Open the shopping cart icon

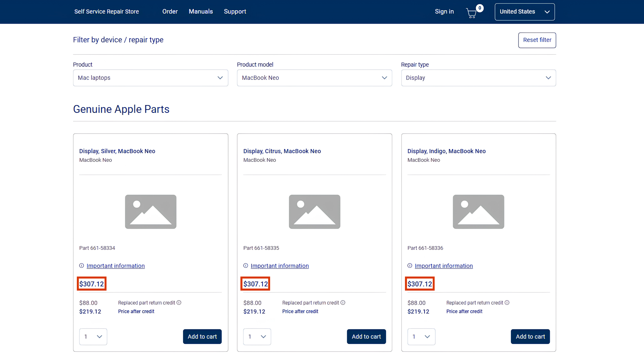[x=471, y=13]
